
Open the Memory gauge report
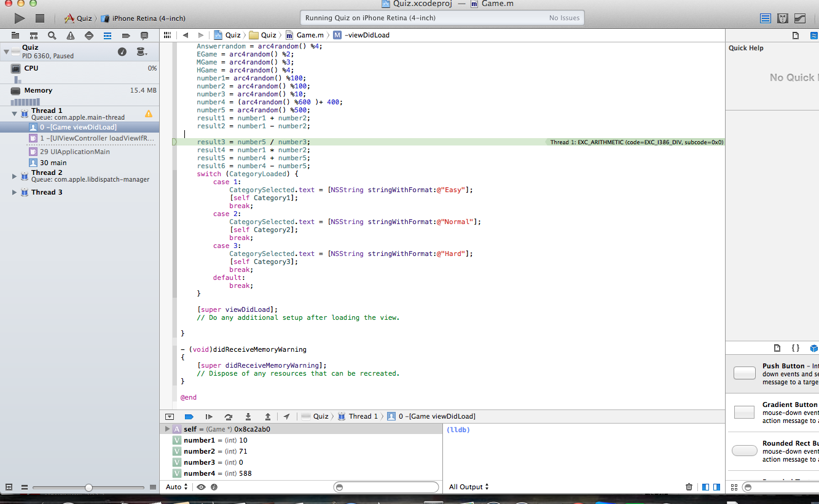pyautogui.click(x=80, y=95)
